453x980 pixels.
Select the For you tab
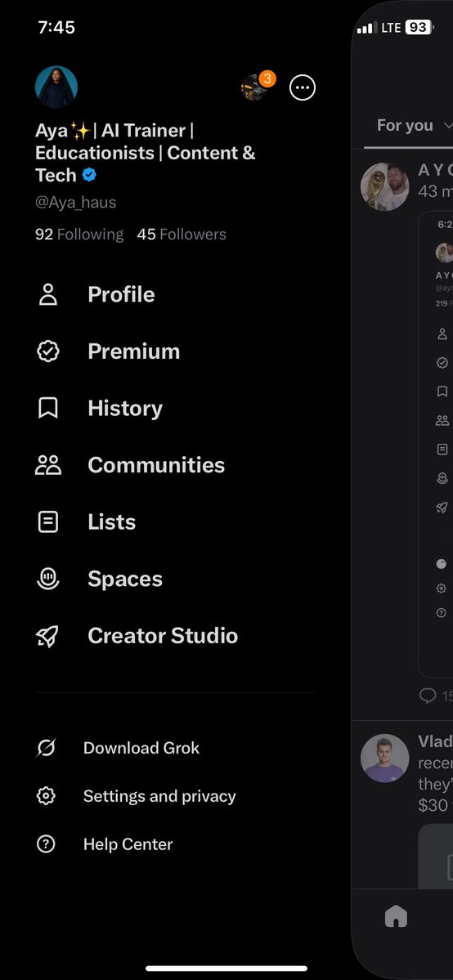pyautogui.click(x=405, y=126)
